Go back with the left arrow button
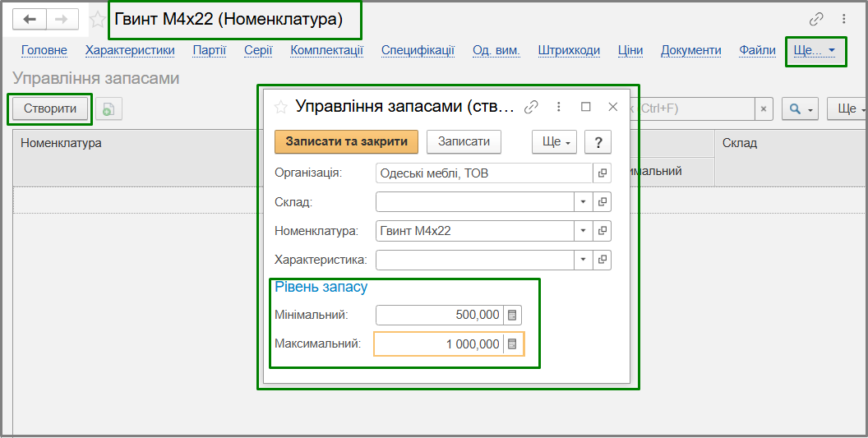Screen dimensions: 868x438 [30, 20]
